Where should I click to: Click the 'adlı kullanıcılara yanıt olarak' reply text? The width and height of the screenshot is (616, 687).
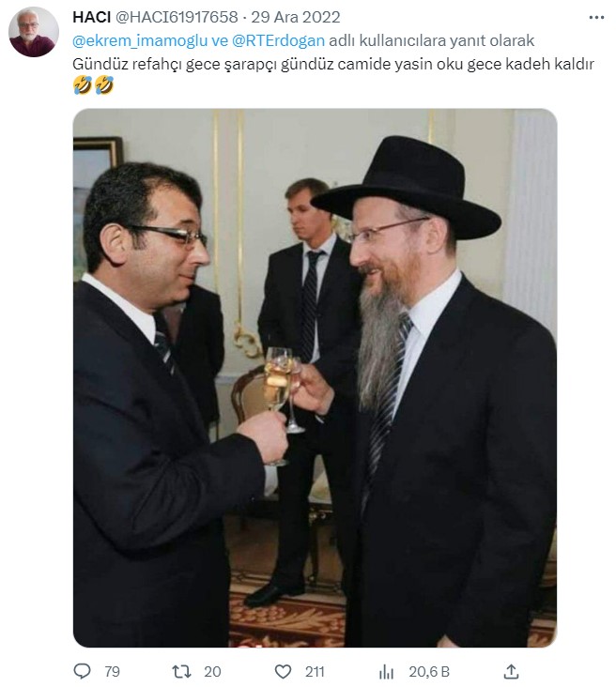click(431, 40)
